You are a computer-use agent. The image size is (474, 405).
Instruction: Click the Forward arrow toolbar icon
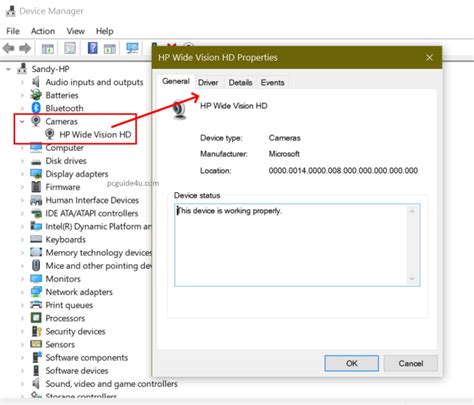pos(25,49)
